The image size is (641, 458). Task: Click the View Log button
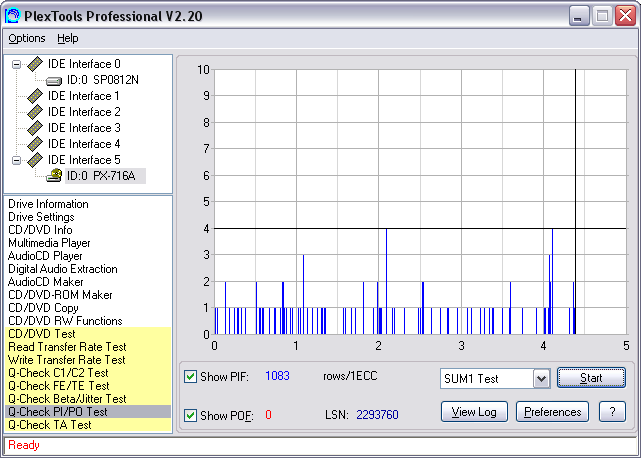pos(474,412)
